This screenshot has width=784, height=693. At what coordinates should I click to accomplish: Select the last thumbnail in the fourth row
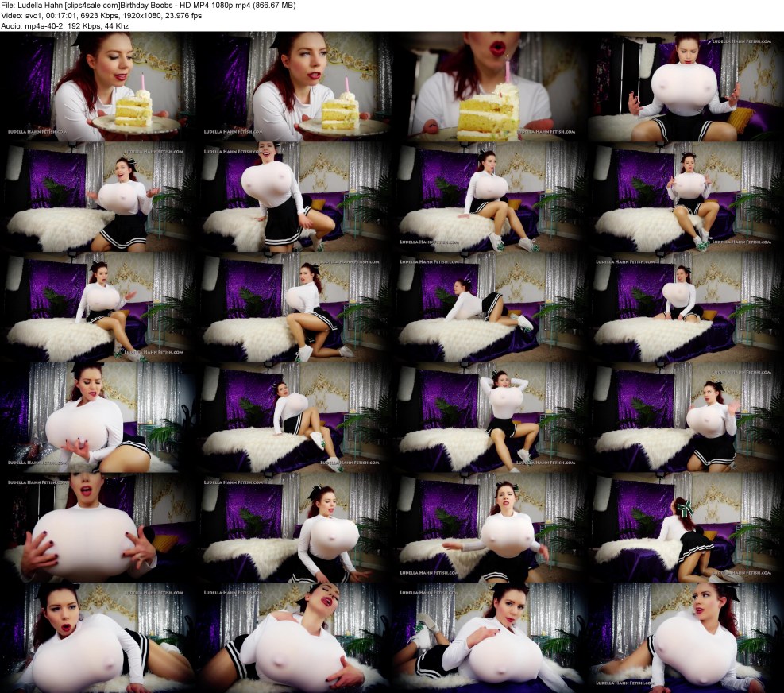685,417
